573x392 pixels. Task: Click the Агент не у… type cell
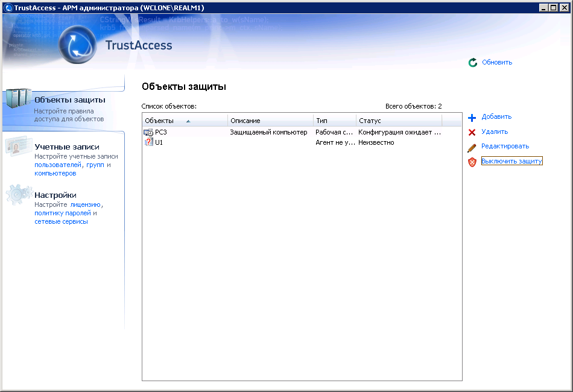[x=335, y=142]
